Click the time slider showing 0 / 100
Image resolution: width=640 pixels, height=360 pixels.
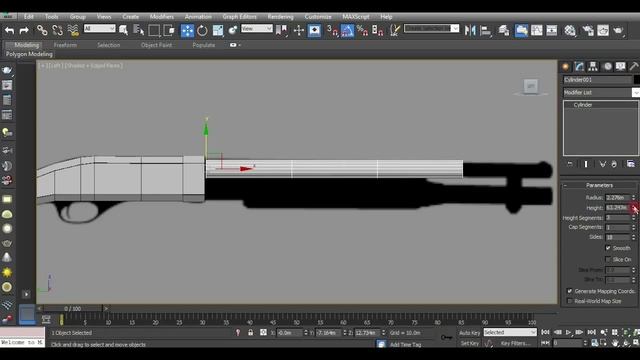click(73, 309)
